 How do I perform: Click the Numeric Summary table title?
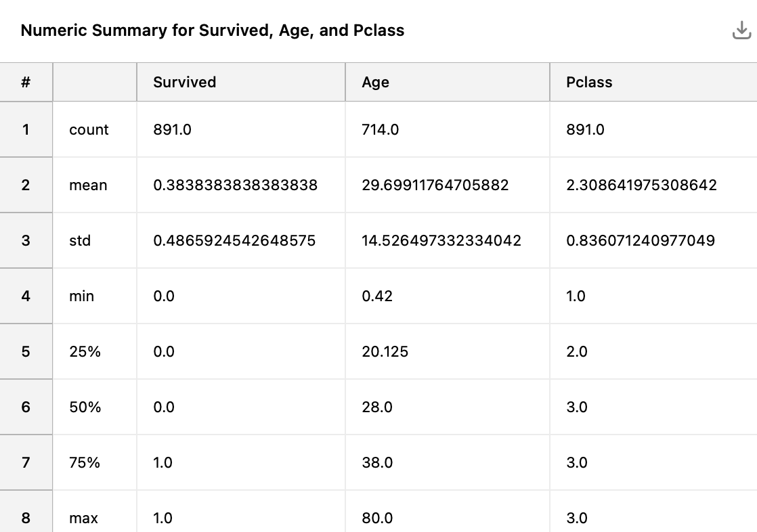tap(213, 30)
